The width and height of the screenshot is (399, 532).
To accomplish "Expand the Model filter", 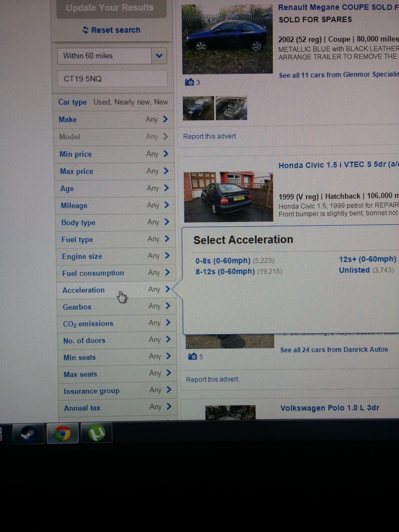I will (x=114, y=137).
